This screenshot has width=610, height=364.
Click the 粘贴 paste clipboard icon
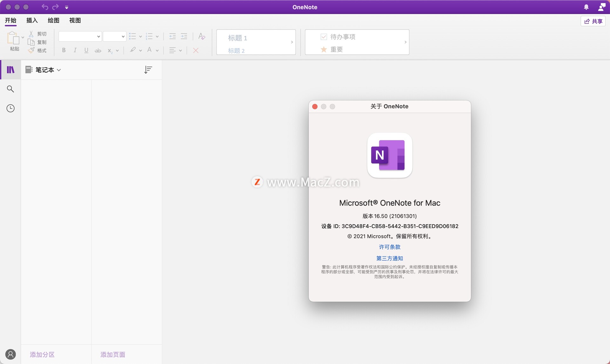tap(13, 38)
